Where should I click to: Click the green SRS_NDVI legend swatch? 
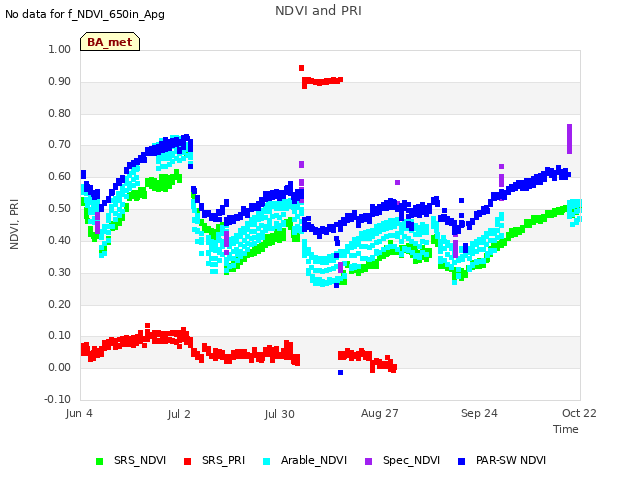point(99,461)
